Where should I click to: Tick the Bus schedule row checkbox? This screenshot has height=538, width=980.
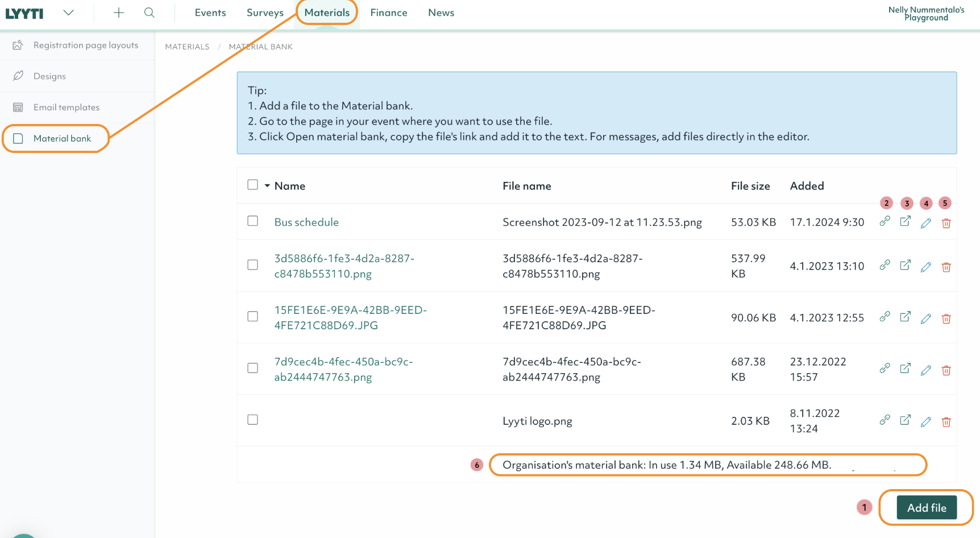tap(253, 221)
